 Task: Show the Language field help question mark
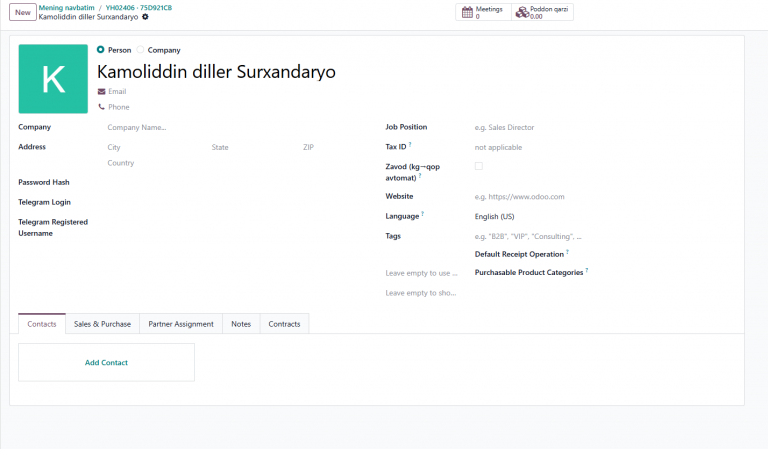423,214
